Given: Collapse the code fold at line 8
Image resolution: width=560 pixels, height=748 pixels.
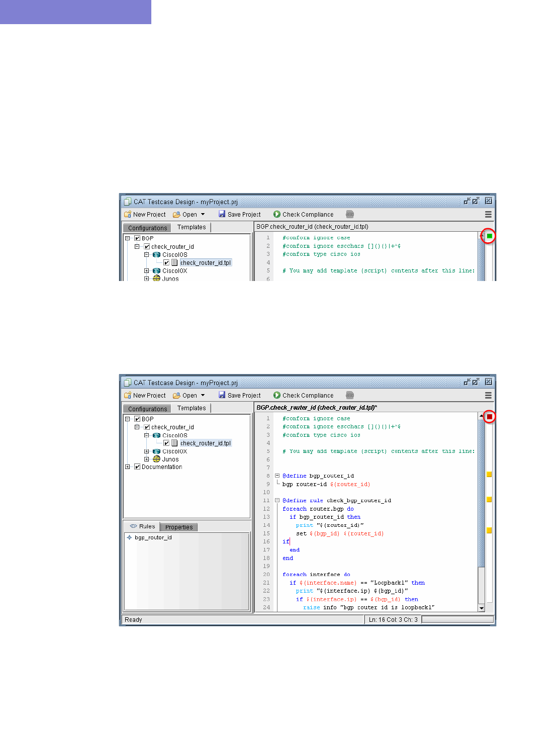Looking at the screenshot, I should pos(277,476).
